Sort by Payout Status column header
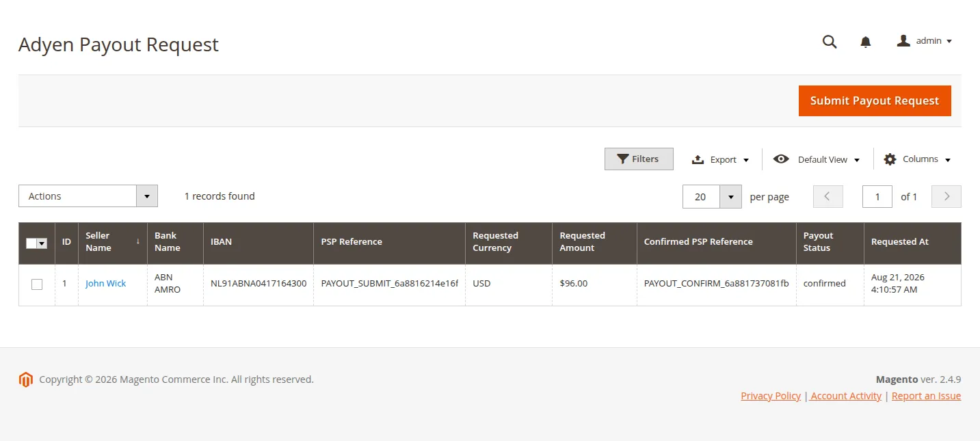The height and width of the screenshot is (441, 980). point(830,242)
